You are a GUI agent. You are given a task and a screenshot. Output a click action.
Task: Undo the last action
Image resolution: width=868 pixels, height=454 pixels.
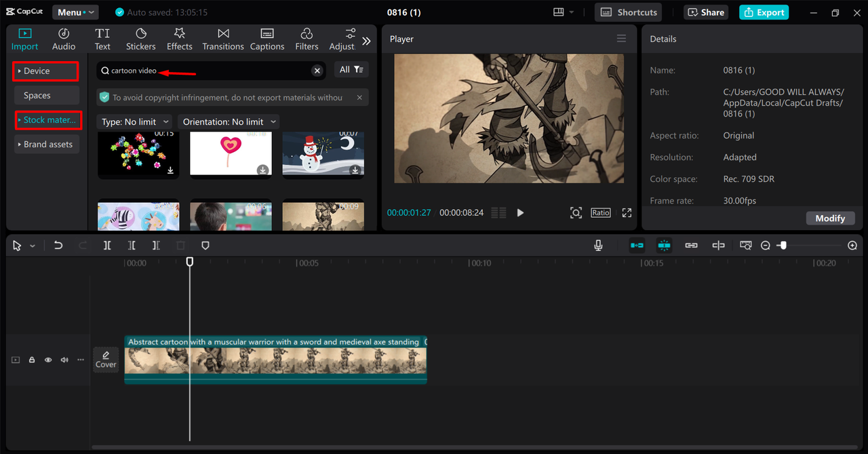click(58, 246)
